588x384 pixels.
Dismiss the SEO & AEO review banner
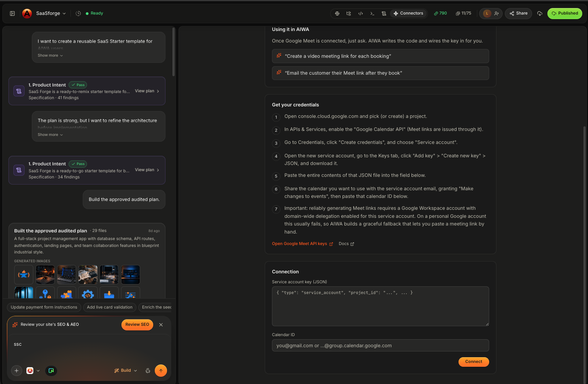pos(161,325)
